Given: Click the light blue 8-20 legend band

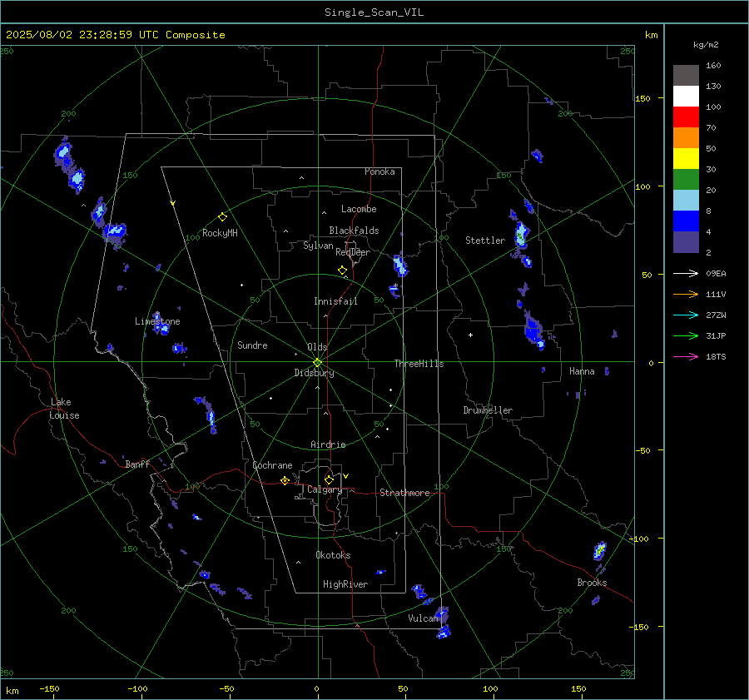Looking at the screenshot, I should [x=686, y=201].
